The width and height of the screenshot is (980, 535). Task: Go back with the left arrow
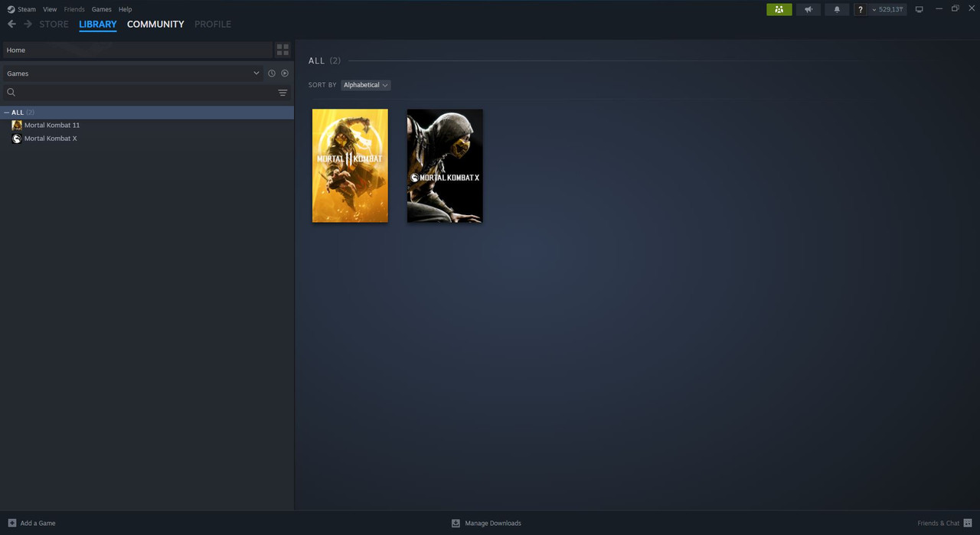point(11,24)
